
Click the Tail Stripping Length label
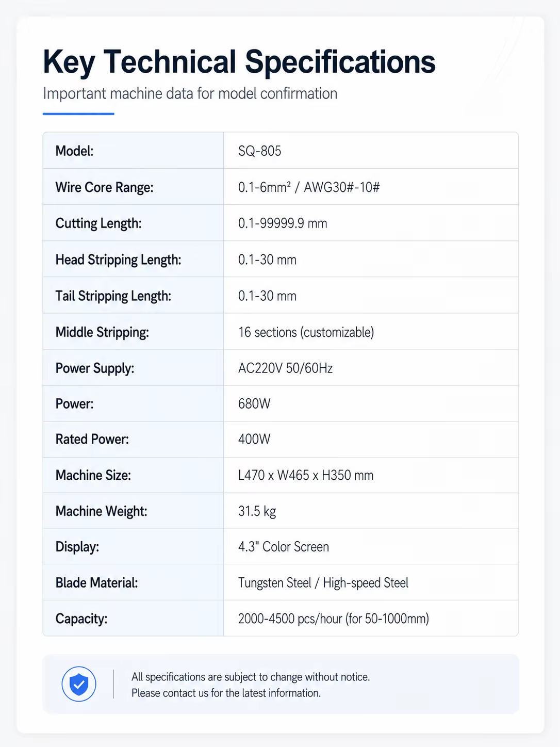pyautogui.click(x=113, y=296)
